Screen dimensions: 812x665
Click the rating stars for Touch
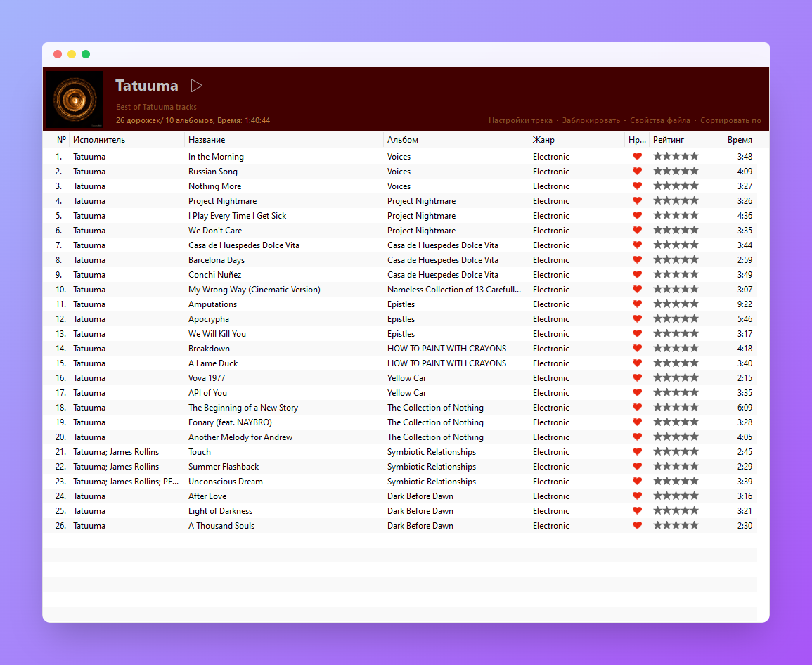(676, 451)
